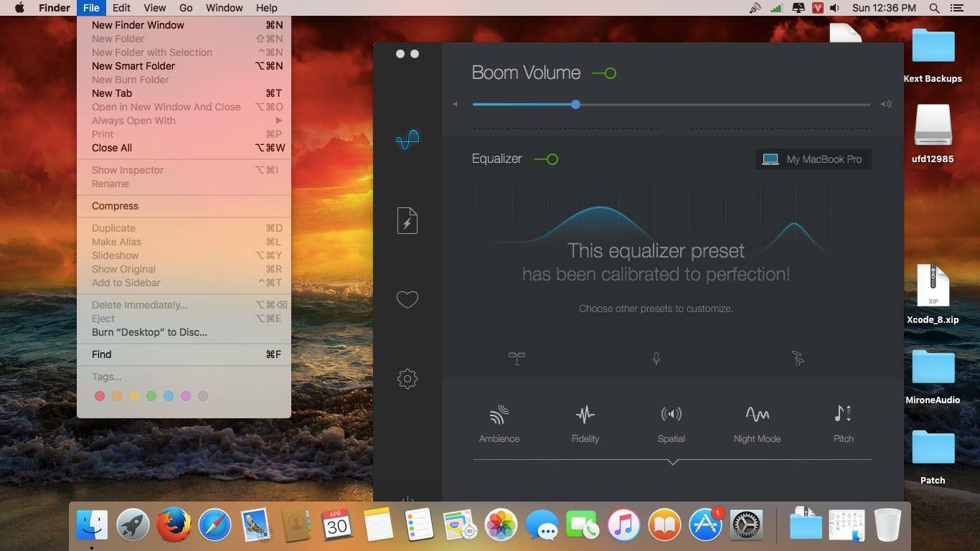Pick the green tag color
This screenshot has width=980, height=551.
pyautogui.click(x=151, y=396)
